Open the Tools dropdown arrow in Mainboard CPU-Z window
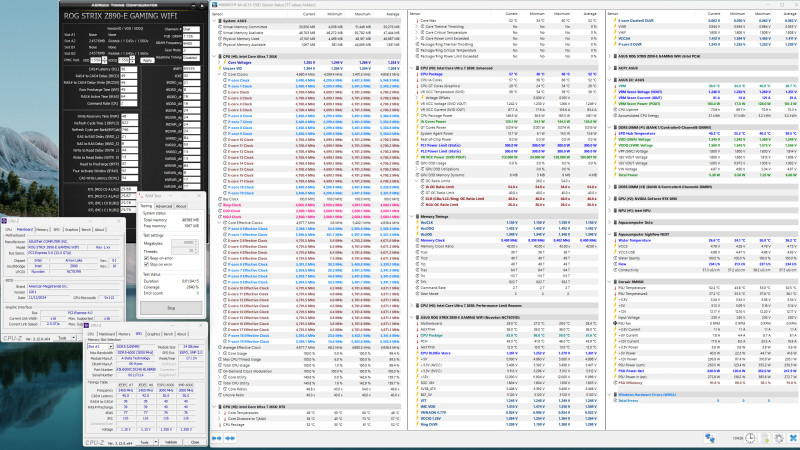The image size is (800, 450). (x=73, y=338)
